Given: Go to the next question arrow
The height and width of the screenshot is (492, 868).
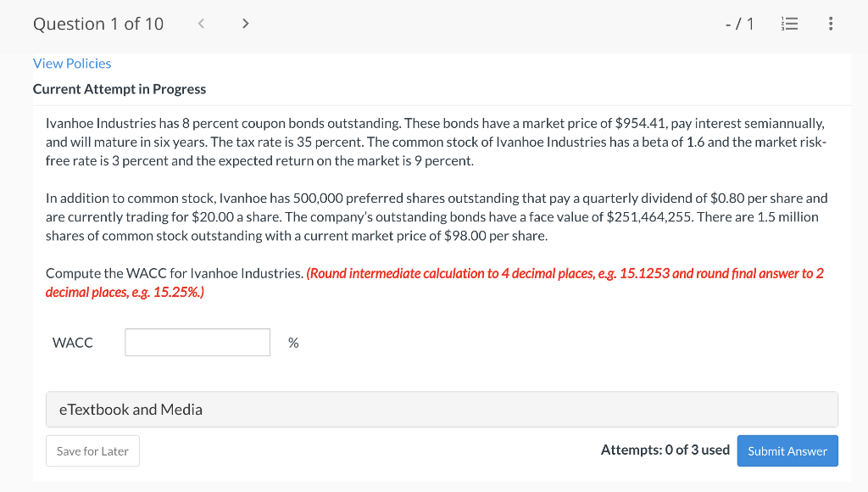Looking at the screenshot, I should click(x=245, y=24).
